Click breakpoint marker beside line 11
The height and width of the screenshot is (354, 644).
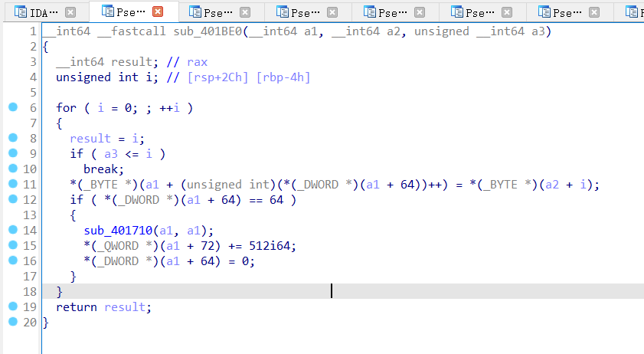click(x=12, y=184)
